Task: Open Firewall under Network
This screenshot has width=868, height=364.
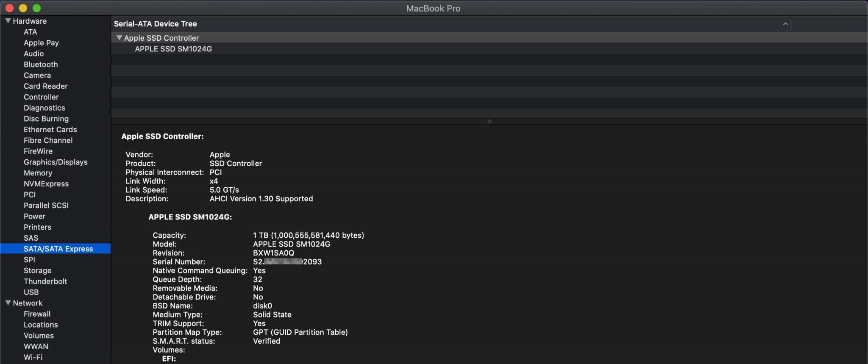Action: 37,314
